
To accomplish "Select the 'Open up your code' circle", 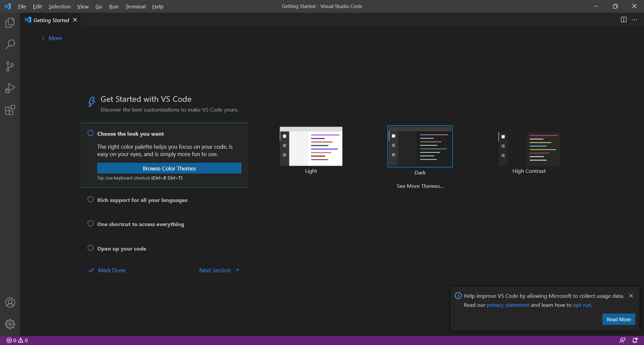I will [x=91, y=248].
